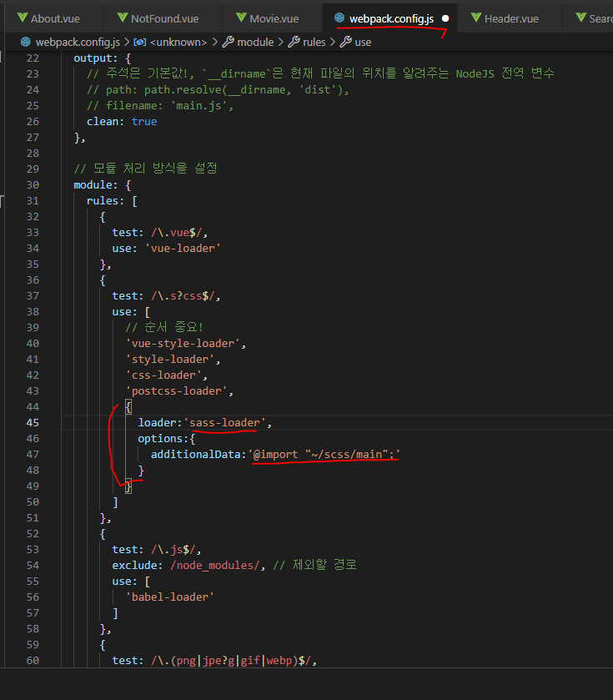Click webpack.config.js in the breadcrumb
Viewport: 613px width, 700px height.
78,43
